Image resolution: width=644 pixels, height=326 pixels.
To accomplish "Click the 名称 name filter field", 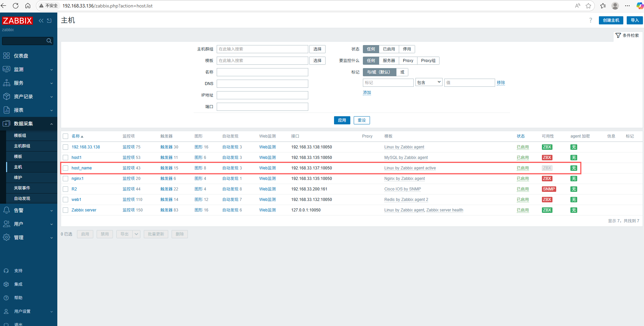I will pos(262,72).
